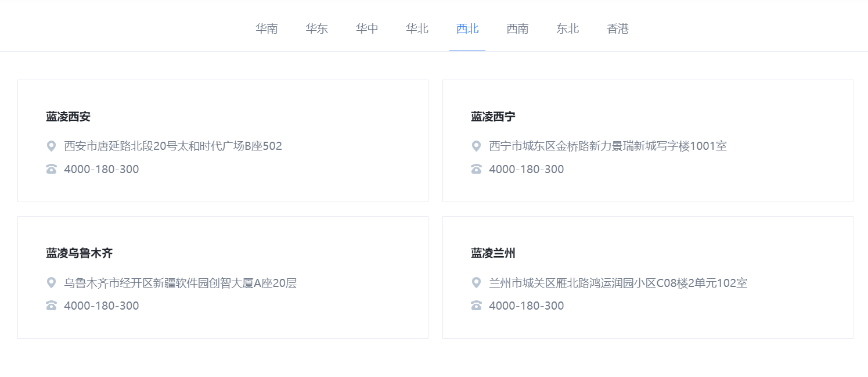Screen dimensions: 868x377
Task: Switch to the 香港 tab
Action: 618,28
